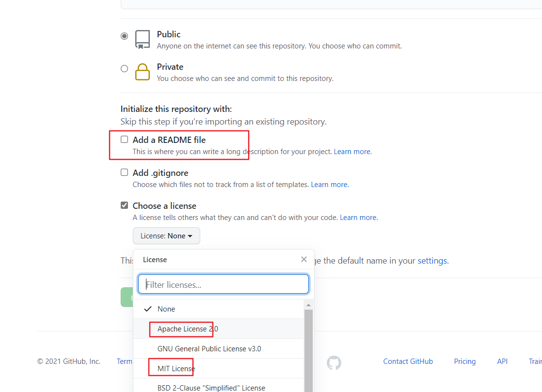Open the License: None dropdown button
This screenshot has height=392, width=542.
click(166, 236)
